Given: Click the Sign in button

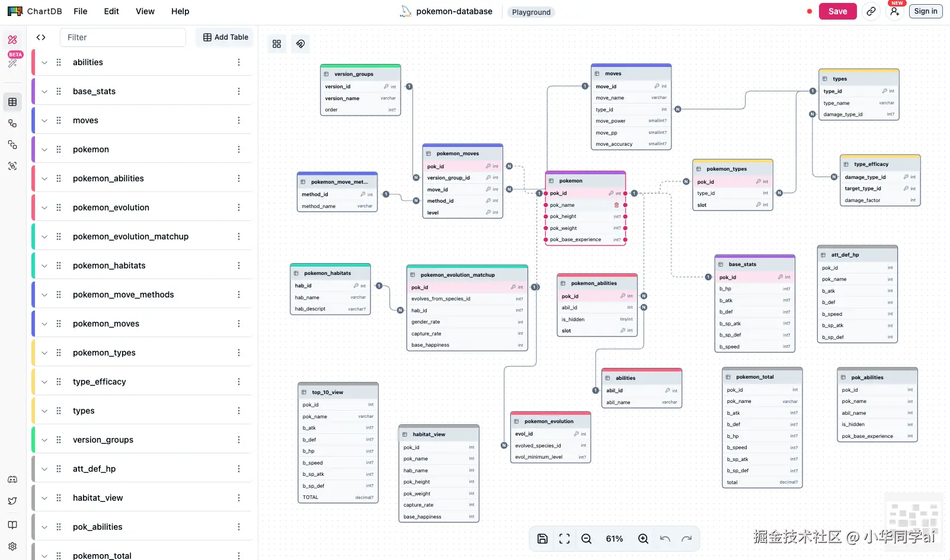Looking at the screenshot, I should click(x=926, y=11).
